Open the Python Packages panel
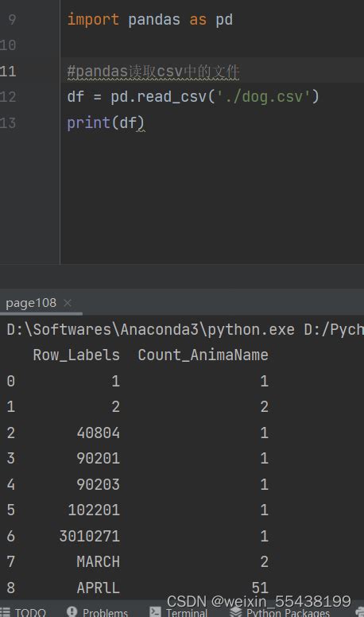Image resolution: width=364 pixels, height=617 pixels. 281,612
